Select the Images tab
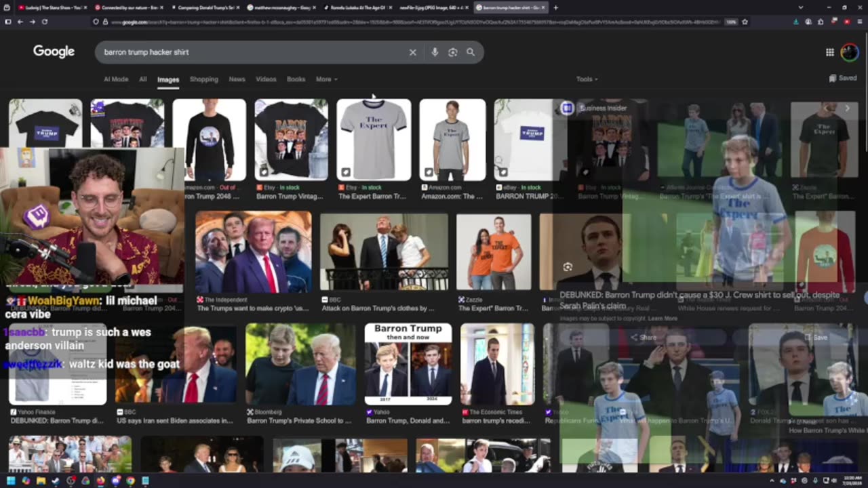The image size is (868, 488). 168,79
